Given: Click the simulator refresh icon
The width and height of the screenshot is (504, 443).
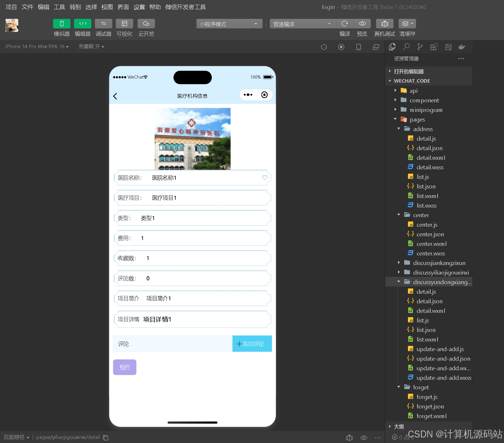Looking at the screenshot, I should click(x=324, y=47).
